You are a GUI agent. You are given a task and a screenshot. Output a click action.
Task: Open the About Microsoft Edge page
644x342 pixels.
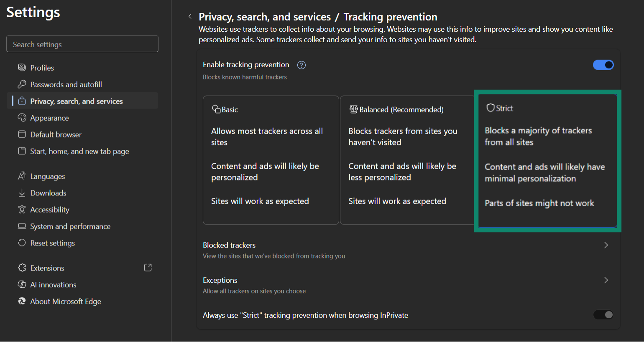[66, 301]
